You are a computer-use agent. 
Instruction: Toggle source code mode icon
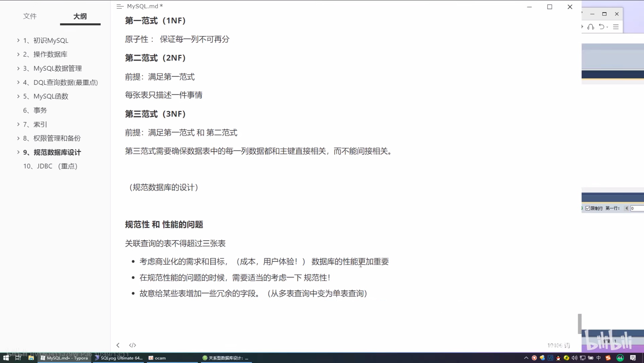pyautogui.click(x=132, y=345)
